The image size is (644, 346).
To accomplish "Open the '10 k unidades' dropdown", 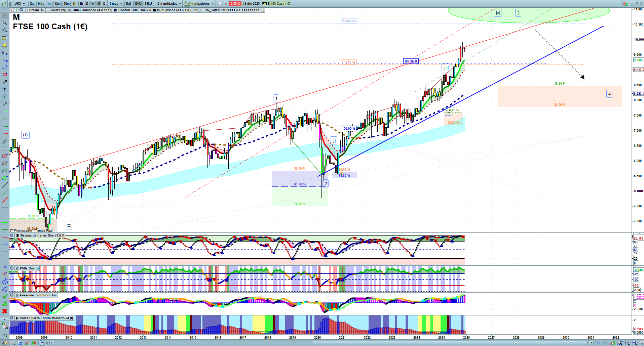I will tap(168, 4).
